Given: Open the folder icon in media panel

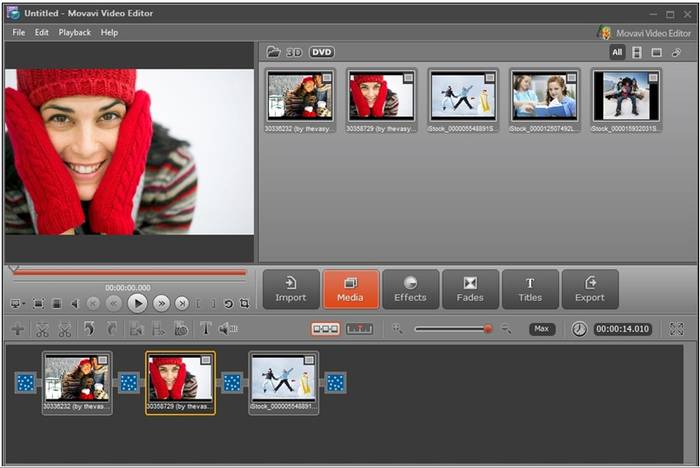Looking at the screenshot, I should pyautogui.click(x=274, y=52).
